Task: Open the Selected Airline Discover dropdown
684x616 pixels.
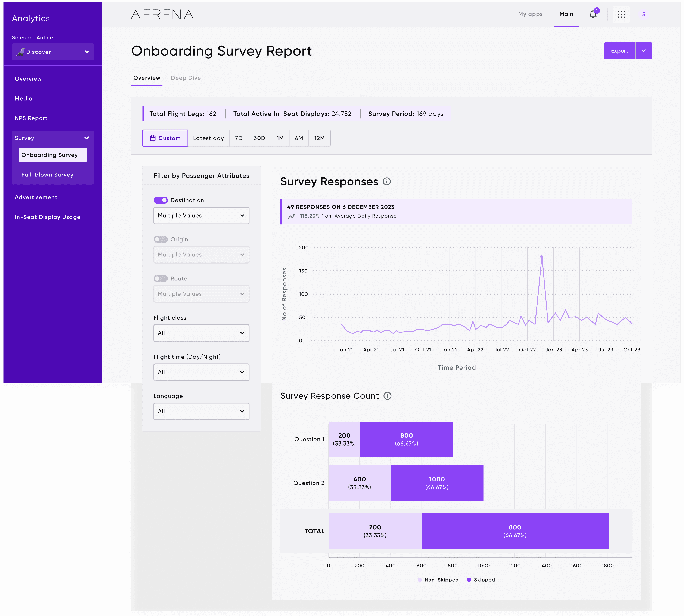Action: coord(53,52)
